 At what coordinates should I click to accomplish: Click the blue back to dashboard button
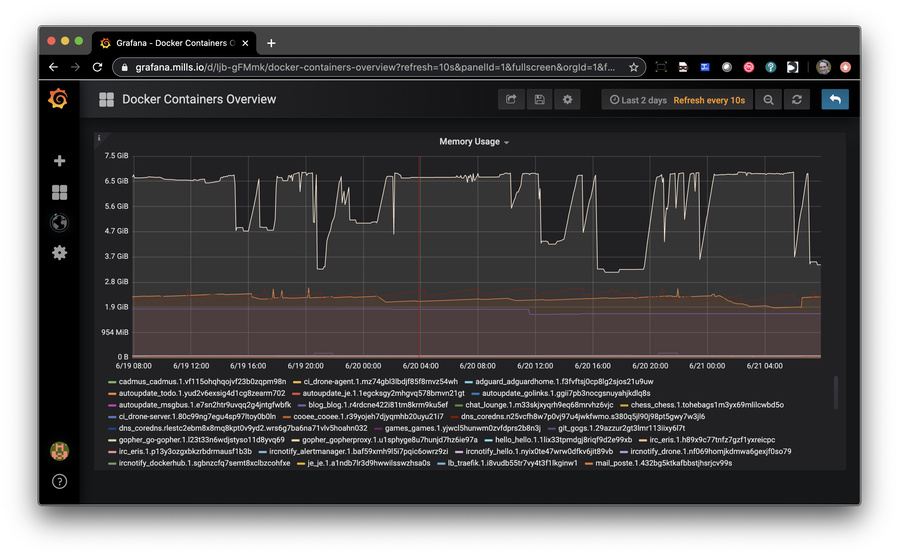834,100
